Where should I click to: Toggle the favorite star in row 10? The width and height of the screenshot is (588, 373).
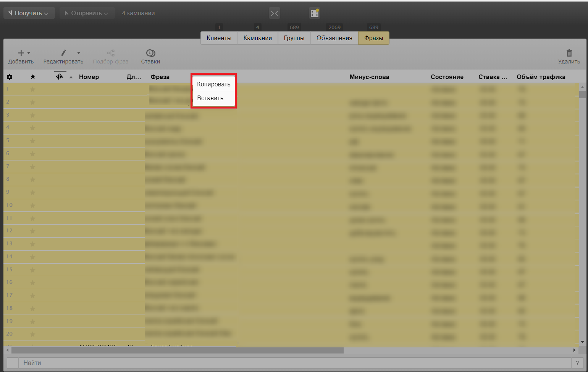pyautogui.click(x=32, y=206)
